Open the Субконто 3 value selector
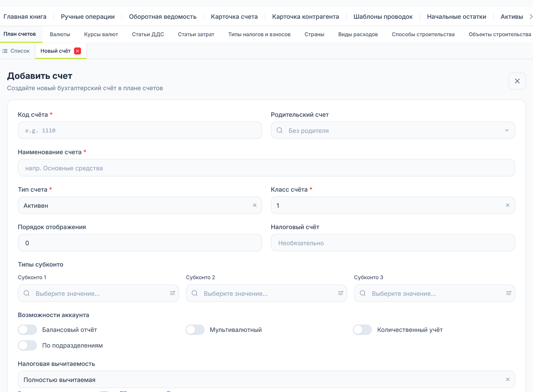 coord(434,293)
